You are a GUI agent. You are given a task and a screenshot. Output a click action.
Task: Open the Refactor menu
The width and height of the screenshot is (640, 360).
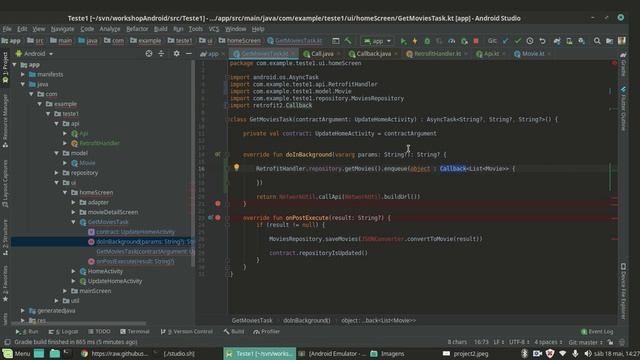coord(137,29)
